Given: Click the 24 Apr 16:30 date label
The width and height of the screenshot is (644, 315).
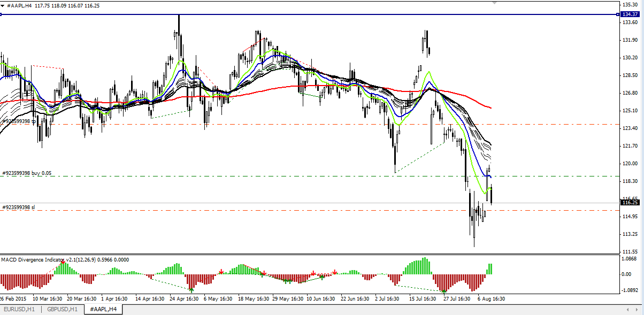Looking at the screenshot, I should click(185, 299).
